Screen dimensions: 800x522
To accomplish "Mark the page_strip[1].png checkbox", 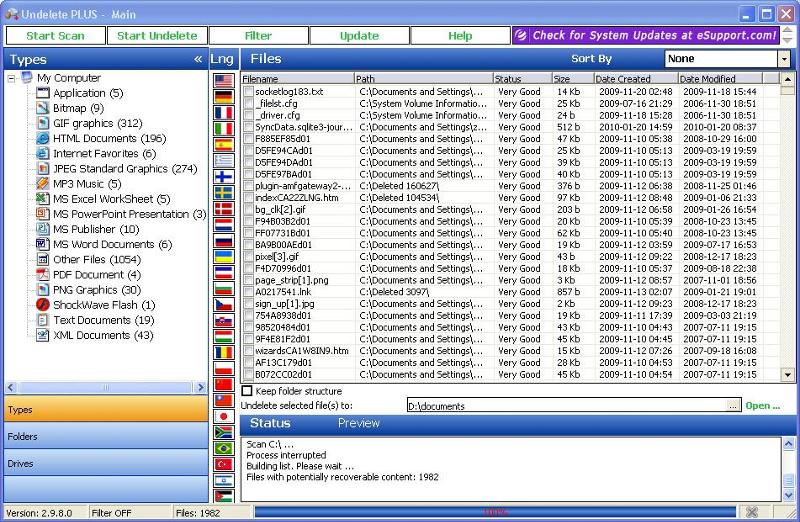I will point(248,280).
